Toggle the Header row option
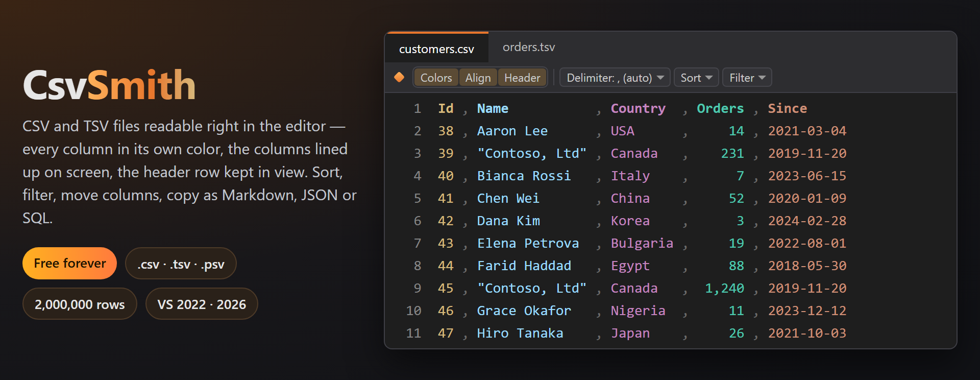This screenshot has height=380, width=980. (x=522, y=78)
